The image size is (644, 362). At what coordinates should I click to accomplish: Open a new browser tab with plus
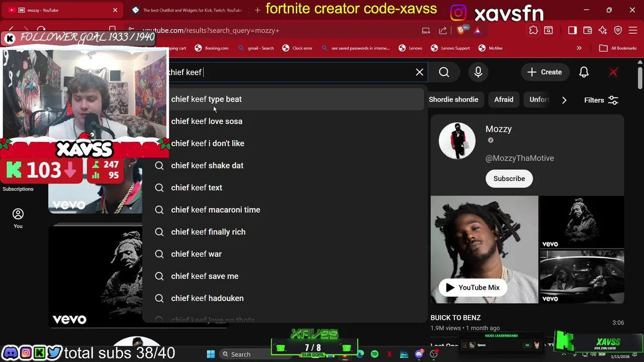click(x=258, y=10)
